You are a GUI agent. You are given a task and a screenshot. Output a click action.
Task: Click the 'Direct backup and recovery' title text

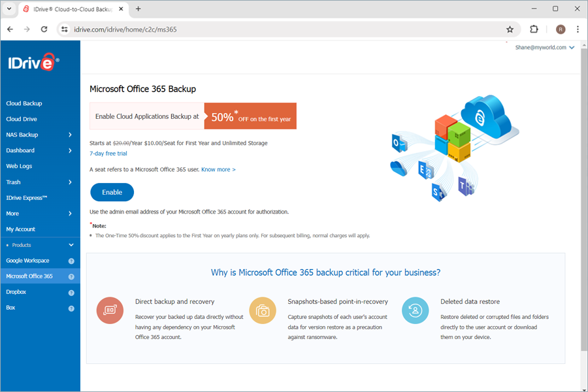pyautogui.click(x=174, y=302)
